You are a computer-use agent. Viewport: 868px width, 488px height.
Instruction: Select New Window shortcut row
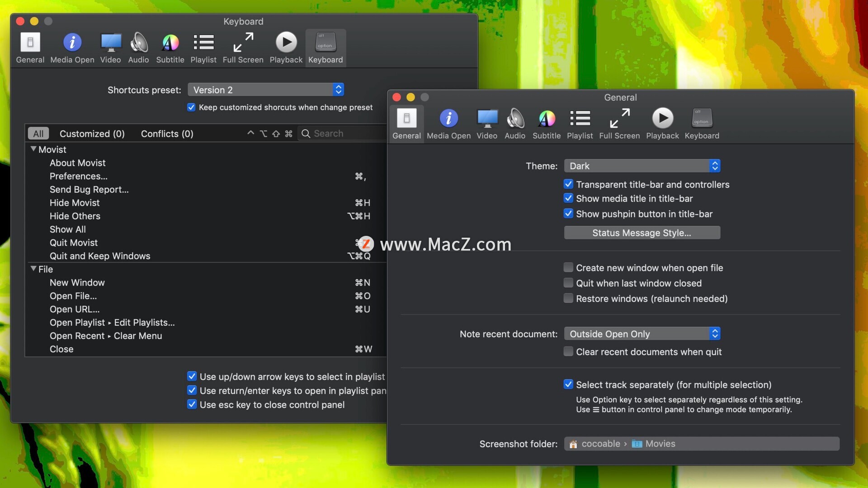pos(206,282)
